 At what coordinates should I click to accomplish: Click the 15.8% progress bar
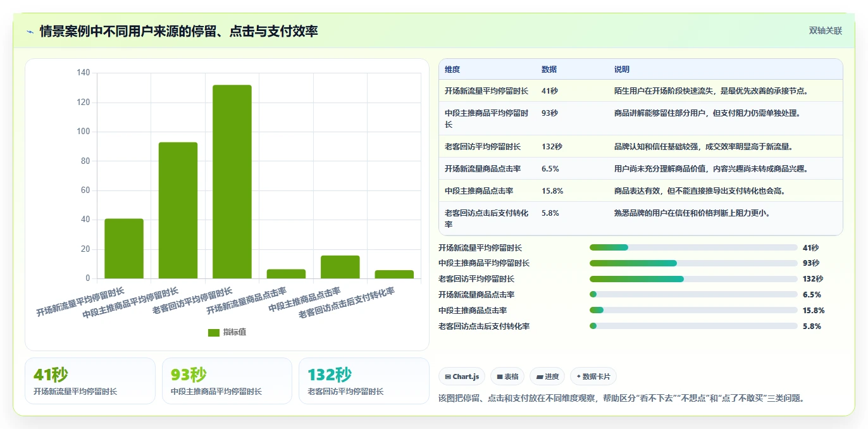(x=693, y=310)
